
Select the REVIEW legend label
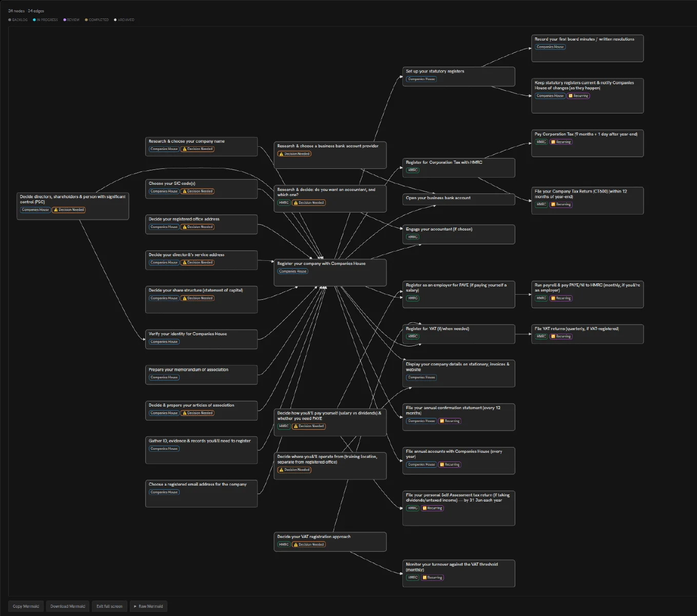click(73, 20)
